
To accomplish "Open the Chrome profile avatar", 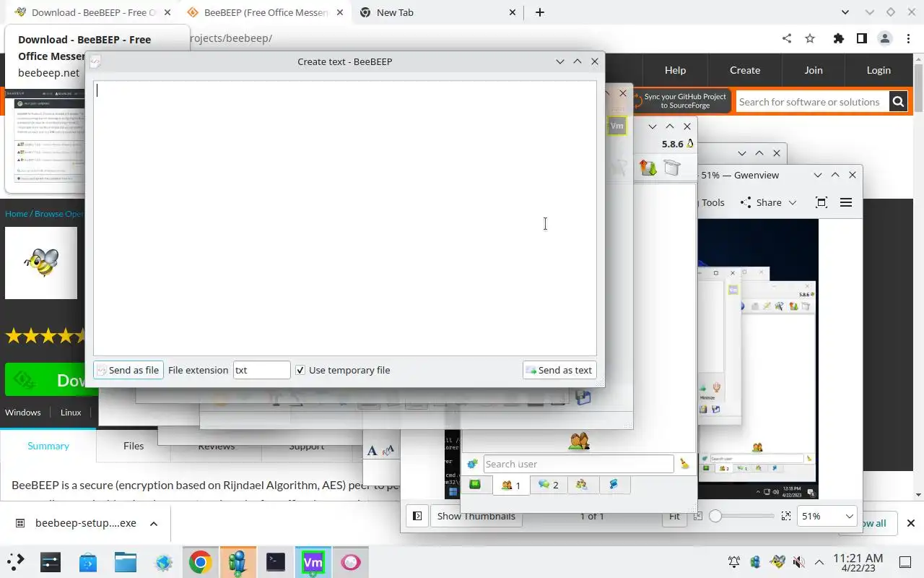I will click(885, 38).
